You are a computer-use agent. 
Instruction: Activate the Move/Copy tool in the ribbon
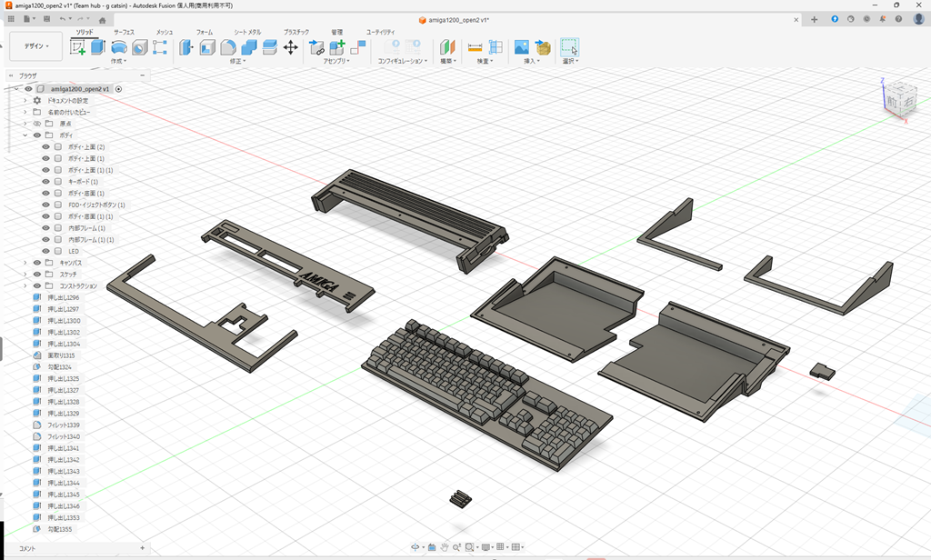click(289, 48)
